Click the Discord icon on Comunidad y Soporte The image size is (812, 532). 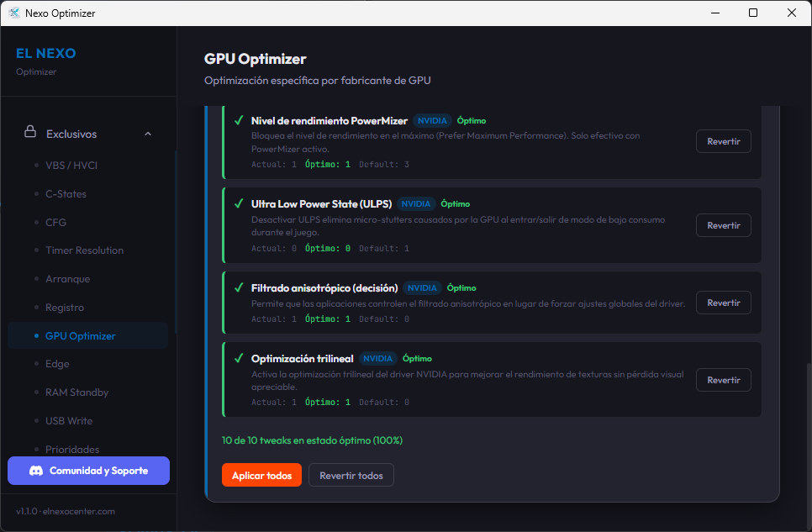(34, 471)
